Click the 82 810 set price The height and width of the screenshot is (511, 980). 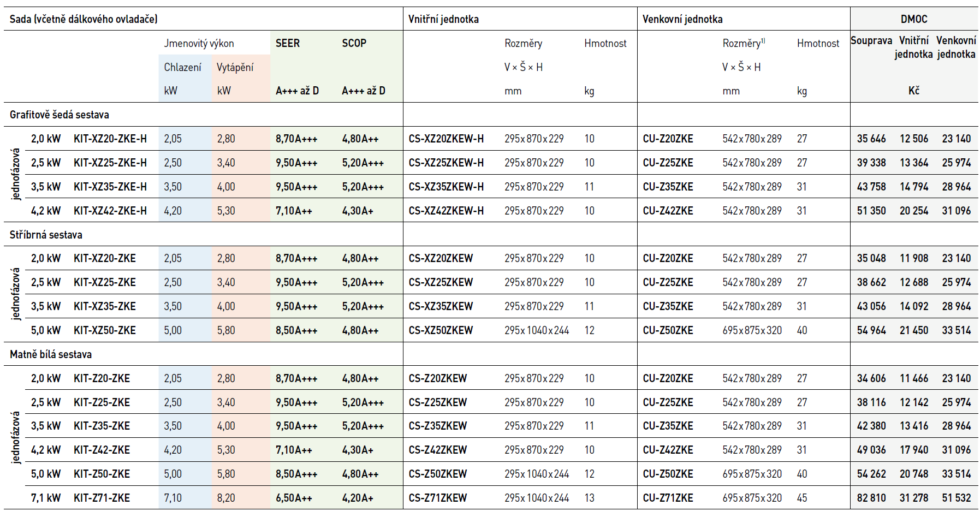[x=871, y=498]
